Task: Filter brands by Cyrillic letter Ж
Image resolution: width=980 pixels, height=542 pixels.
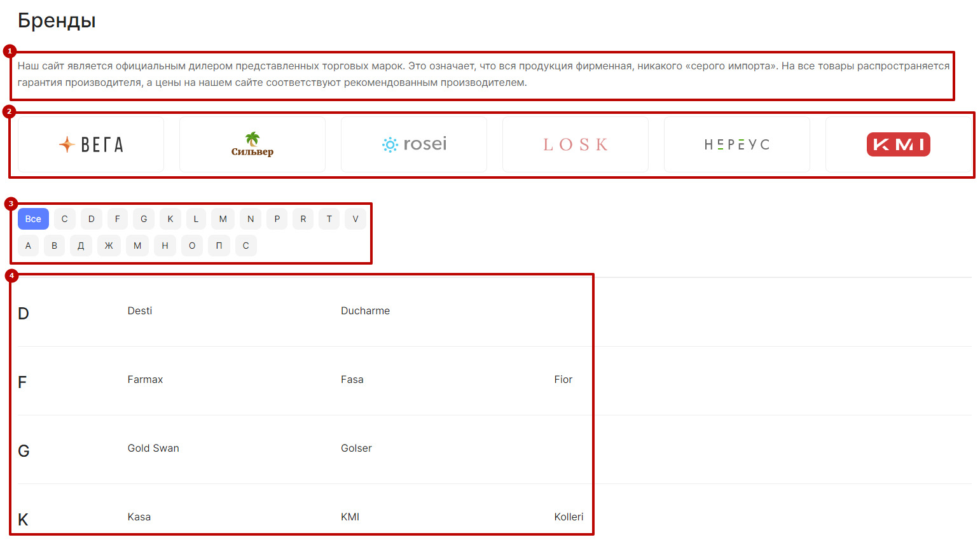Action: [109, 246]
